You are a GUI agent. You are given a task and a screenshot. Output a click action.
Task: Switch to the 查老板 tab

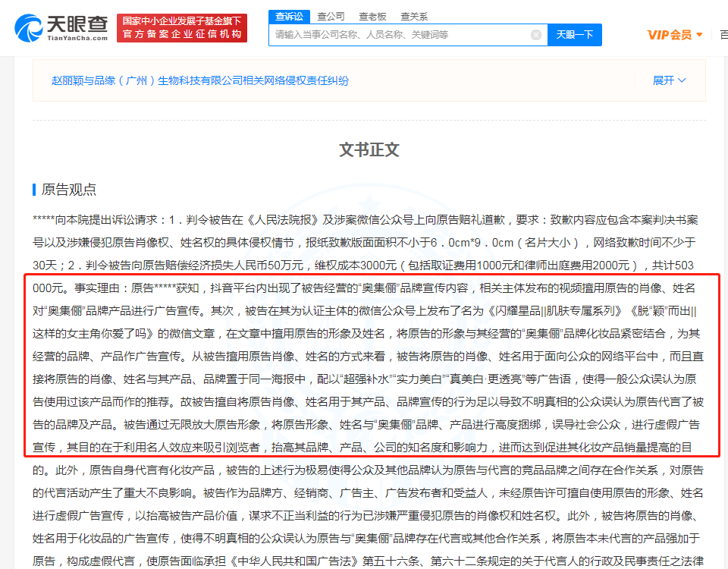pyautogui.click(x=372, y=17)
